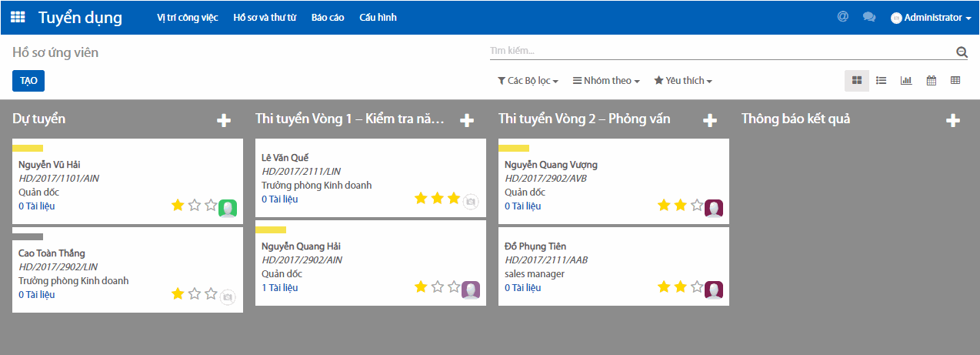Expand the Các Bộ lọc filters dropdown
The height and width of the screenshot is (355, 980).
pyautogui.click(x=528, y=81)
